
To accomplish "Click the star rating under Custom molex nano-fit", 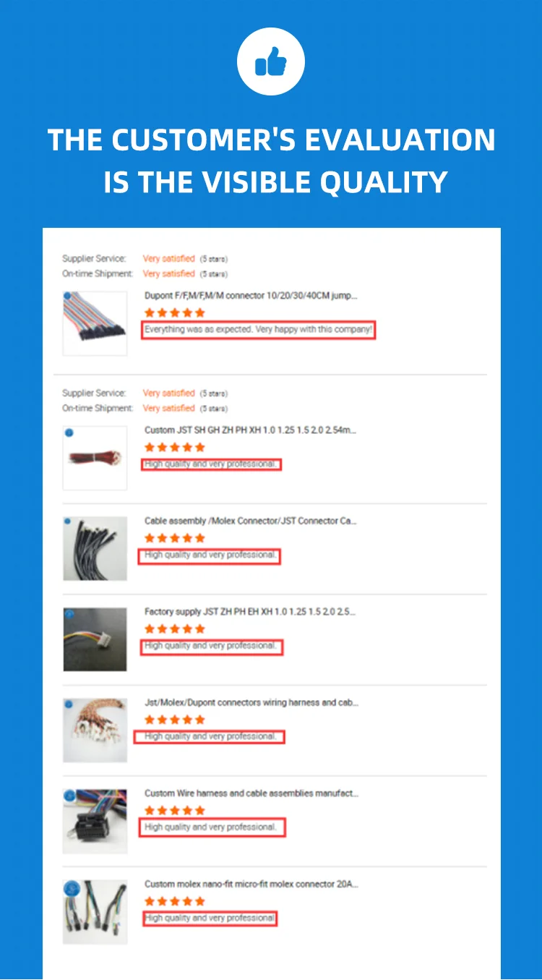I will tap(175, 901).
